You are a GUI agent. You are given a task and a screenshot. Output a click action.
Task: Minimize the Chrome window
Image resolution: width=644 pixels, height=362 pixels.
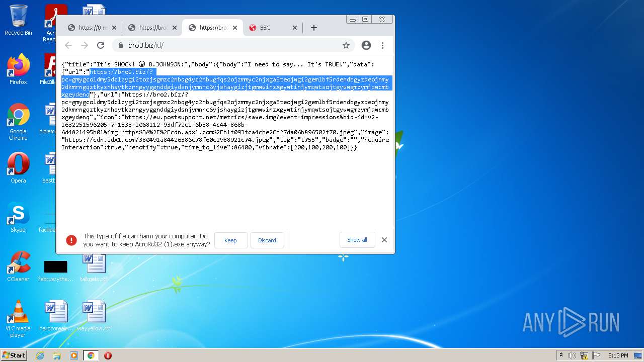[x=353, y=20]
